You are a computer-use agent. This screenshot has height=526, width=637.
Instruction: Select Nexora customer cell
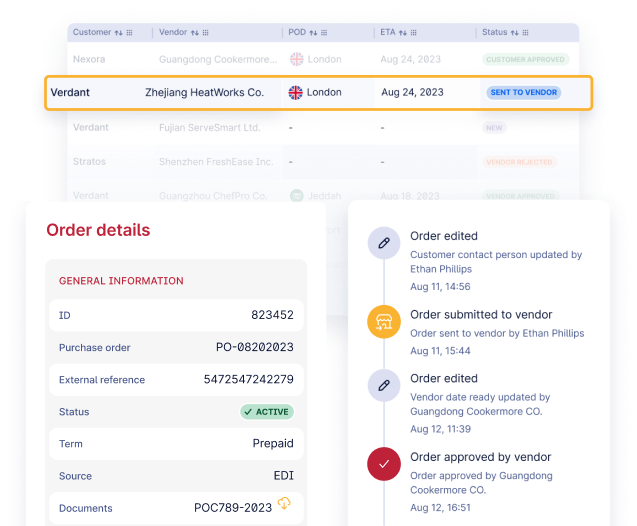[89, 59]
